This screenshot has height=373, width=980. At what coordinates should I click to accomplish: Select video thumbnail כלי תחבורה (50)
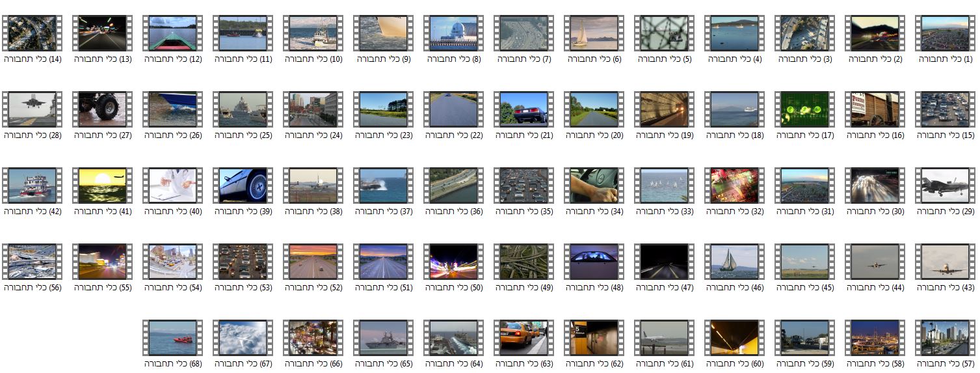click(453, 262)
